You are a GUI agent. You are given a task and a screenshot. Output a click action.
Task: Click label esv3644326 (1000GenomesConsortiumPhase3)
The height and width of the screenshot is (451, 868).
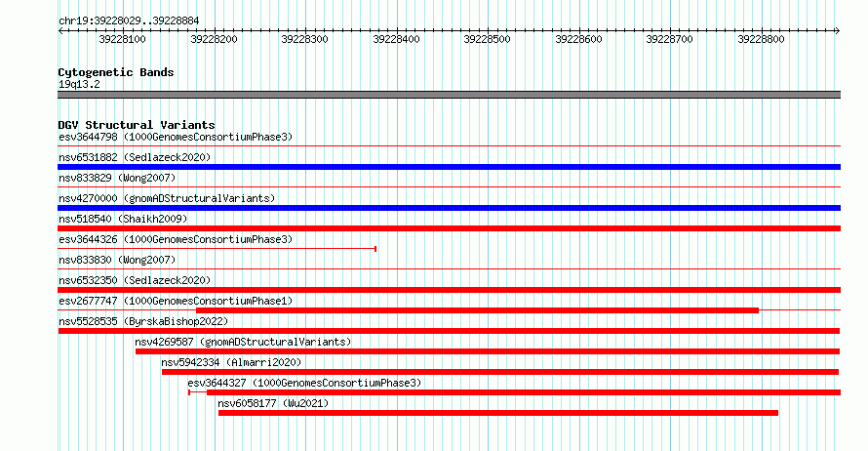[x=176, y=239]
